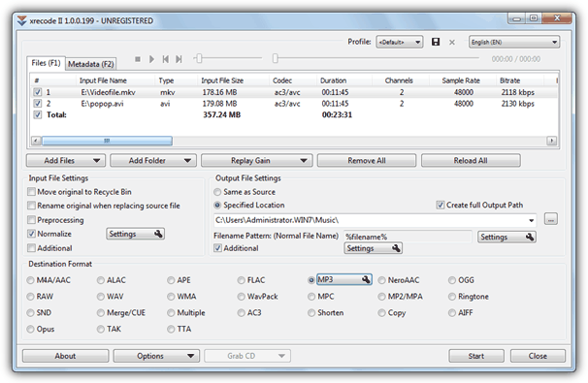Screen dimensions: 588x383
Task: Switch to the Metadata (F2) tab
Action: [91, 64]
